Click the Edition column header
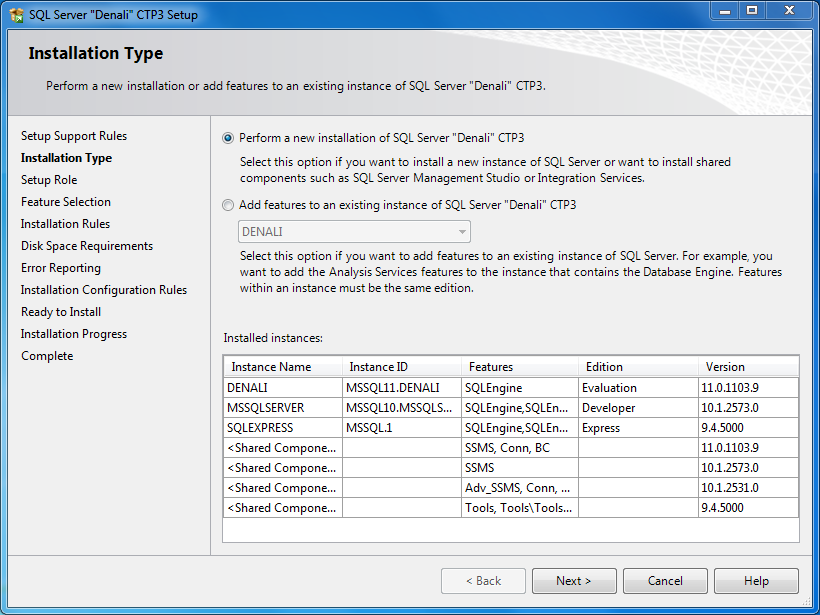Image resolution: width=820 pixels, height=615 pixels. [x=638, y=367]
